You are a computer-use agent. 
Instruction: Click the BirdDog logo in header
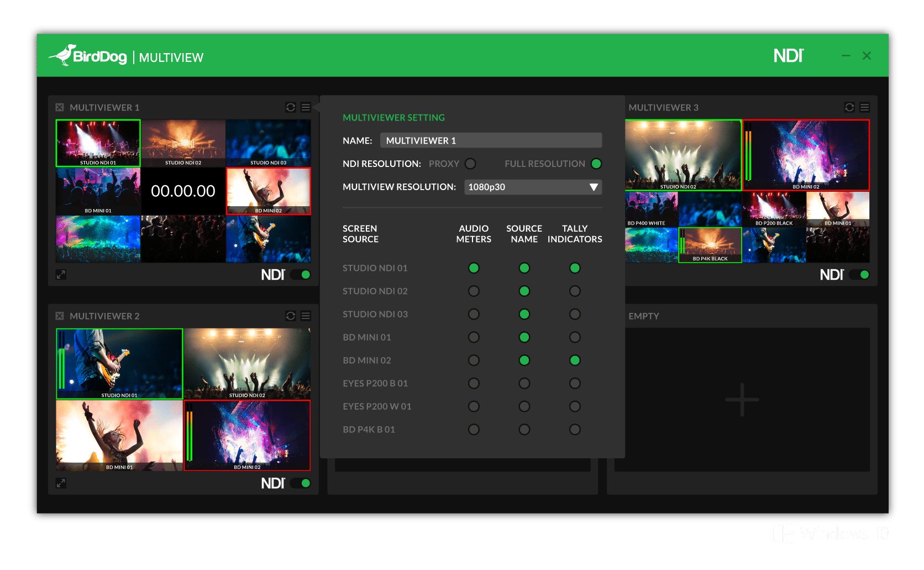(x=88, y=56)
